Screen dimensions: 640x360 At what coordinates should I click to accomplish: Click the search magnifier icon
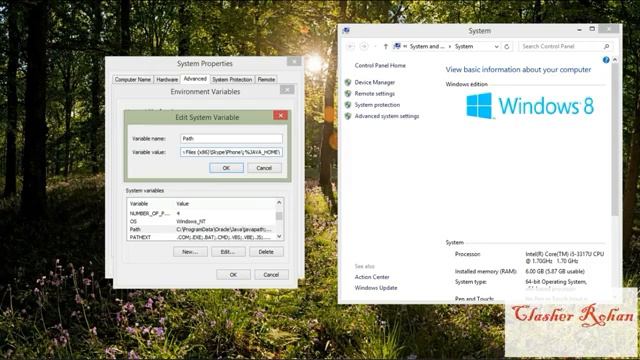tap(607, 47)
